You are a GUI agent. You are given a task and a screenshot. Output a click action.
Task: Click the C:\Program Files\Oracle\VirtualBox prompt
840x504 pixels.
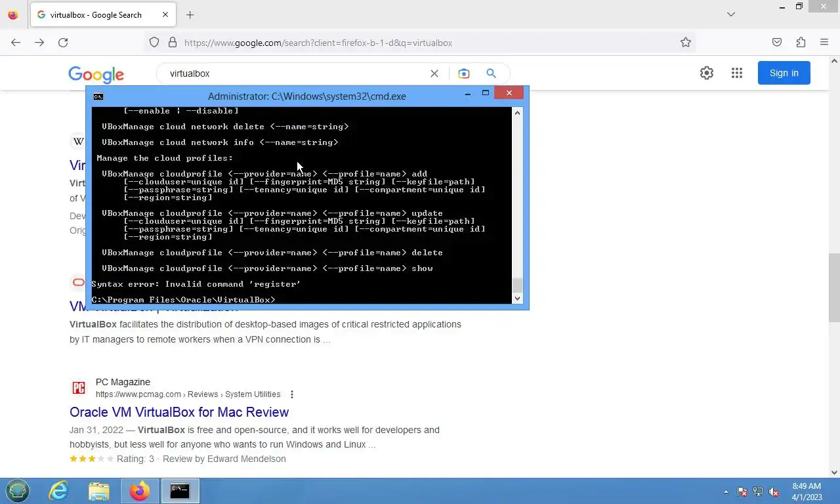184,300
